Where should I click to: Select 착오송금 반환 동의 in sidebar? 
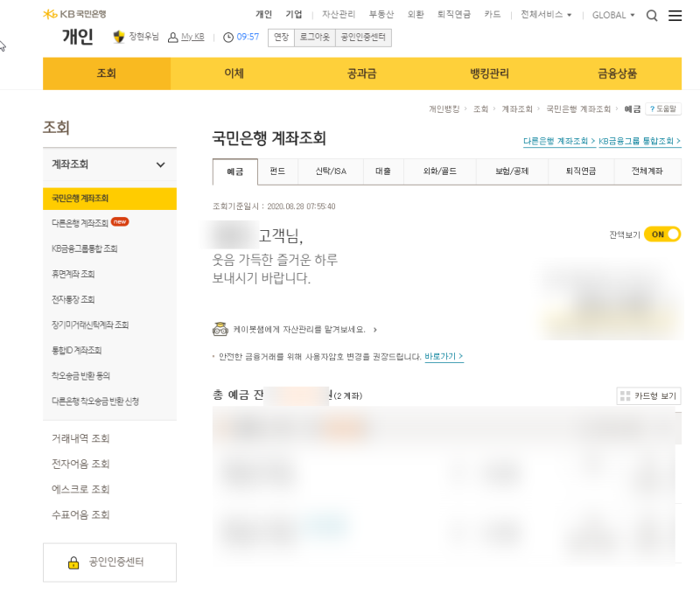[x=80, y=375]
